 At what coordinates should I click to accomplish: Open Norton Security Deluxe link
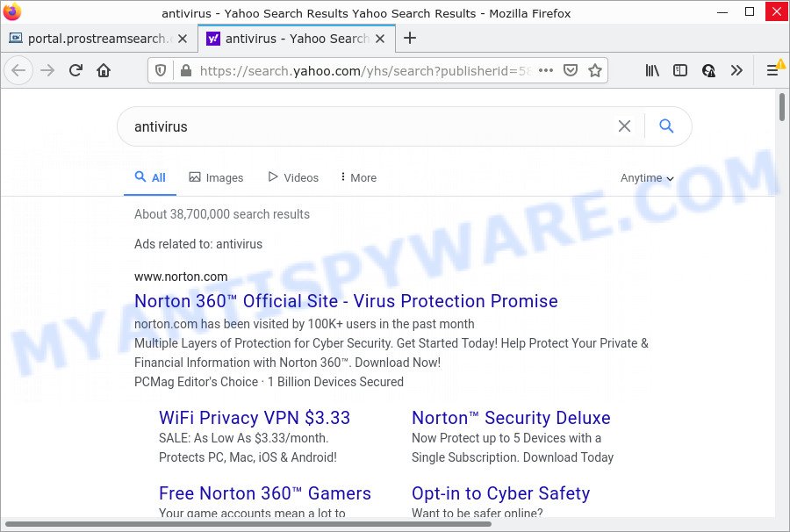click(x=511, y=418)
